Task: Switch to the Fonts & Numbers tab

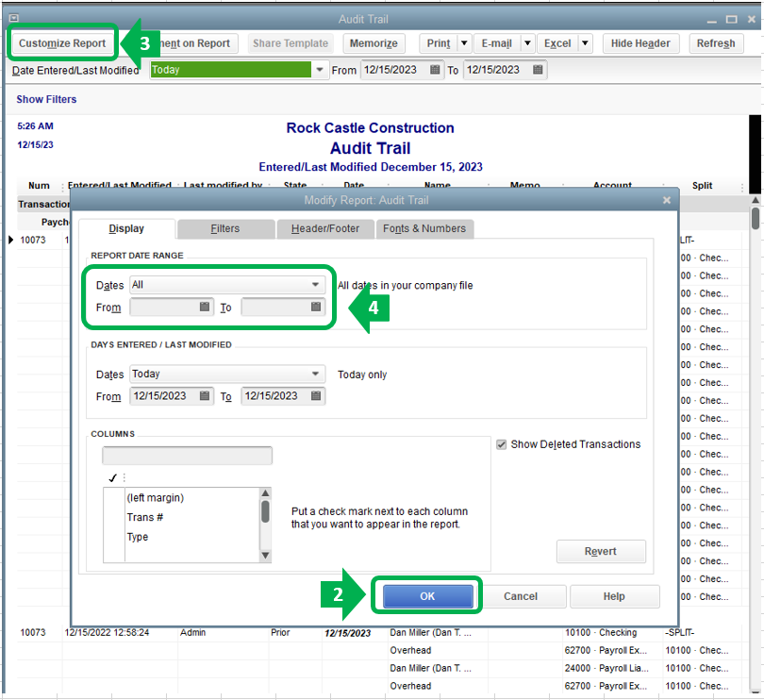Action: click(x=424, y=228)
